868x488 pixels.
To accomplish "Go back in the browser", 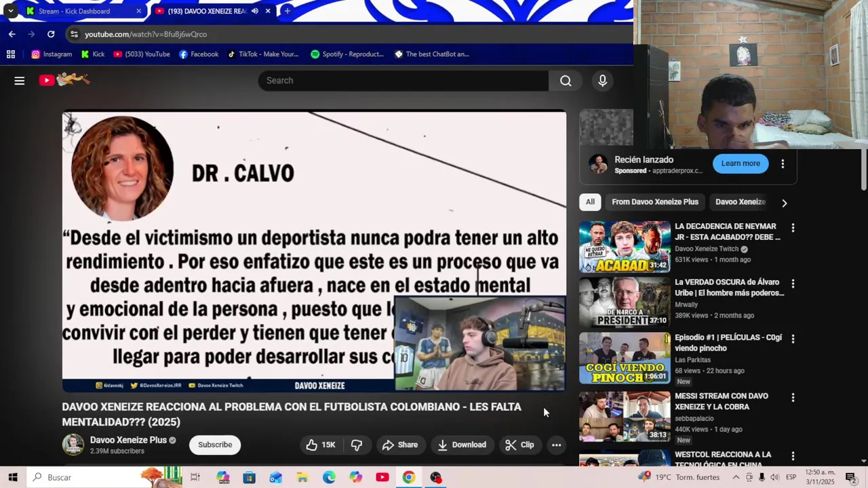I will [x=12, y=34].
